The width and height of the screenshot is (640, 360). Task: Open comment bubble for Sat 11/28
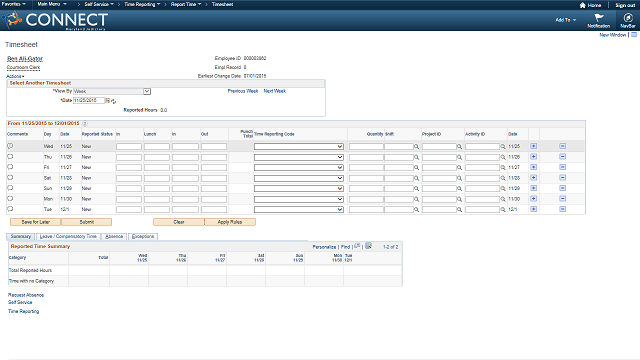click(10, 178)
